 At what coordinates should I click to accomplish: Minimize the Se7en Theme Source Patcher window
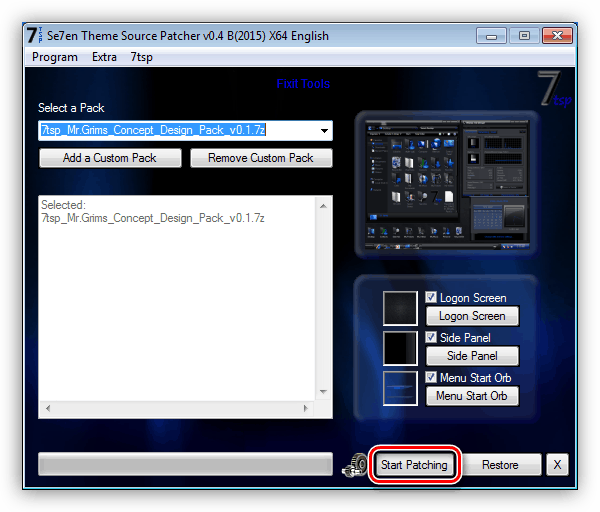coord(491,36)
